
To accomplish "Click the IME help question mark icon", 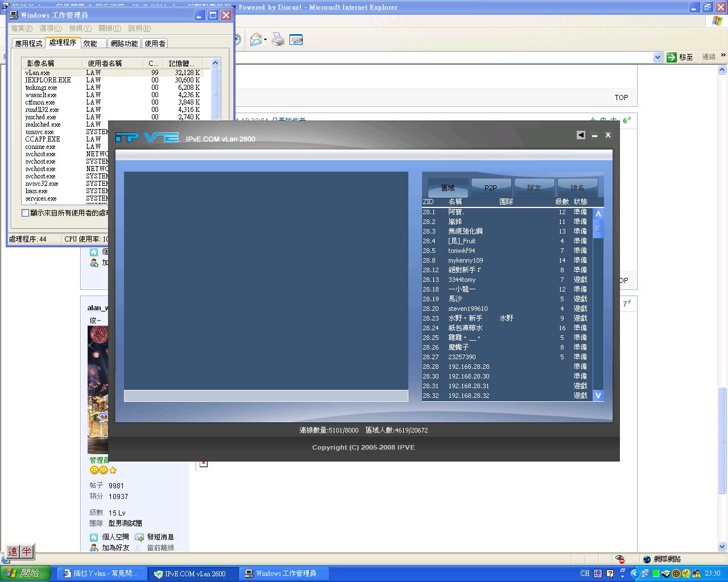I will tap(610, 573).
